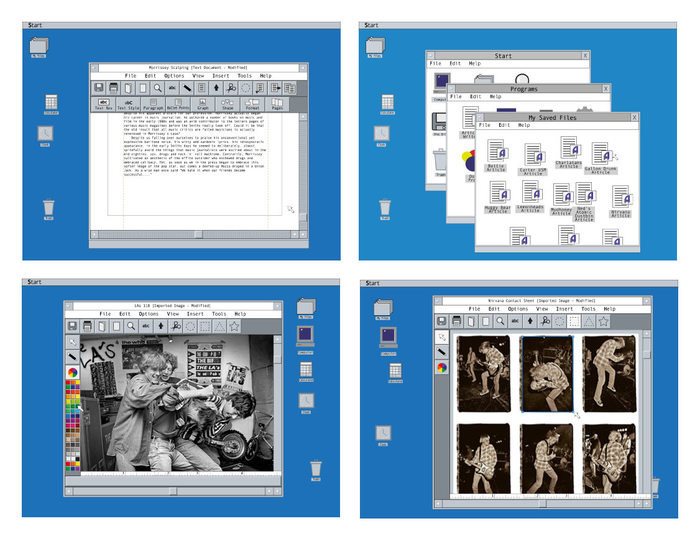Click the clock icon on the desktop beside the LA's image
700x544 pixels.
pyautogui.click(x=306, y=403)
